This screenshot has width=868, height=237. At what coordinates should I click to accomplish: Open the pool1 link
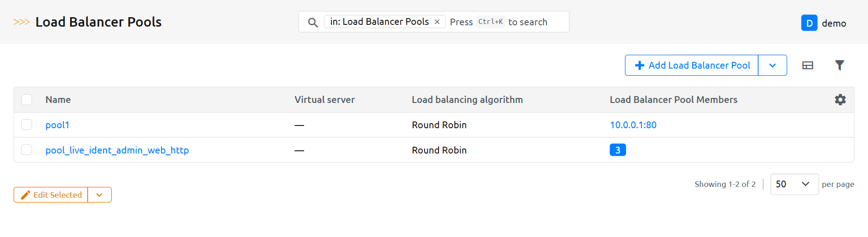coord(57,125)
